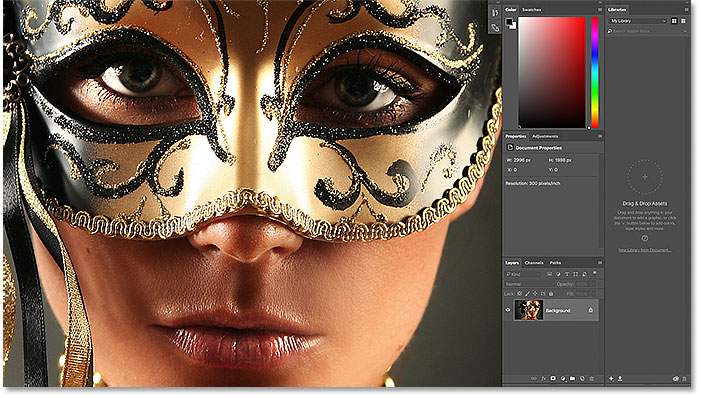
Task: Click the Background layer lock icon
Action: click(591, 310)
